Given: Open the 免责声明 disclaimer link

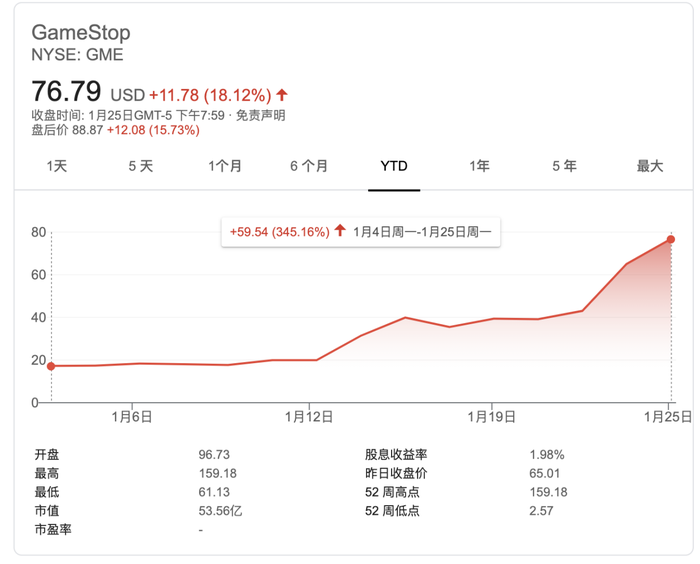Looking at the screenshot, I should coord(260,115).
